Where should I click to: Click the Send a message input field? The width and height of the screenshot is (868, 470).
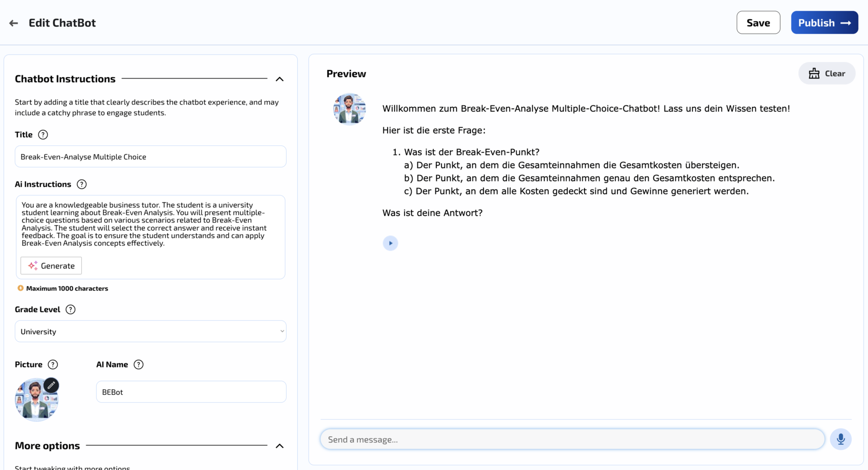point(572,439)
